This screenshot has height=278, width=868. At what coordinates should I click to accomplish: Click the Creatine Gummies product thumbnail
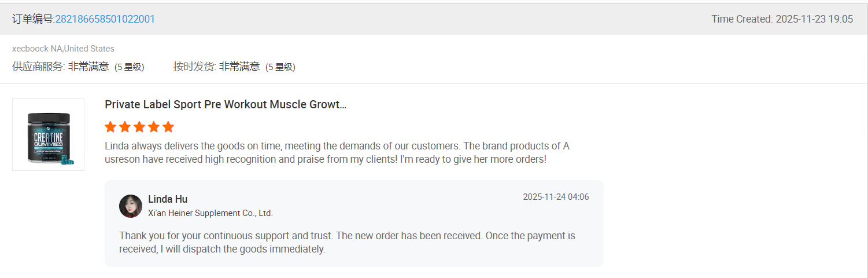click(x=48, y=135)
